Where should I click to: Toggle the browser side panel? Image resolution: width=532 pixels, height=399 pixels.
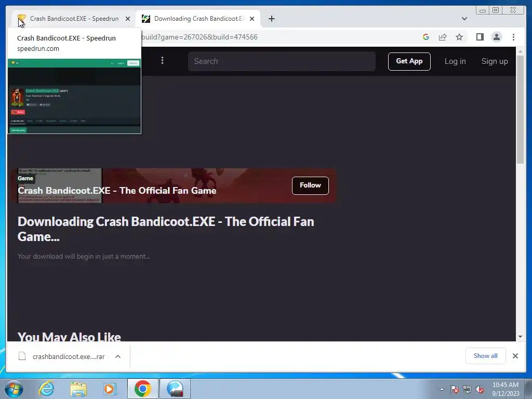click(480, 37)
